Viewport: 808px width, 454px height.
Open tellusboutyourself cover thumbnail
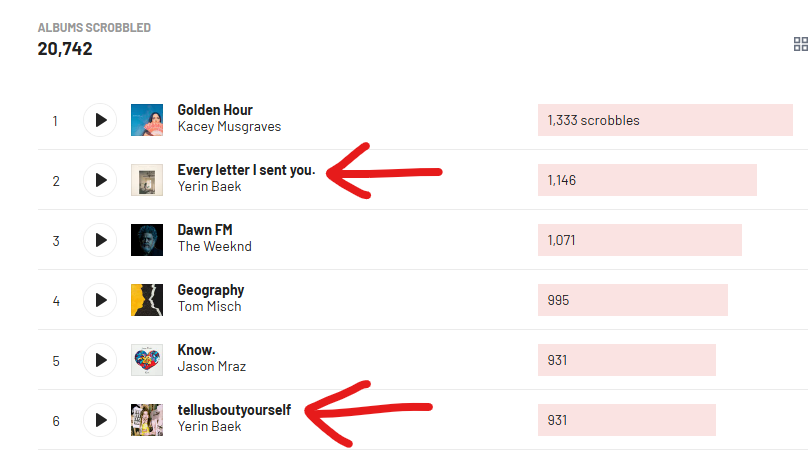147,420
